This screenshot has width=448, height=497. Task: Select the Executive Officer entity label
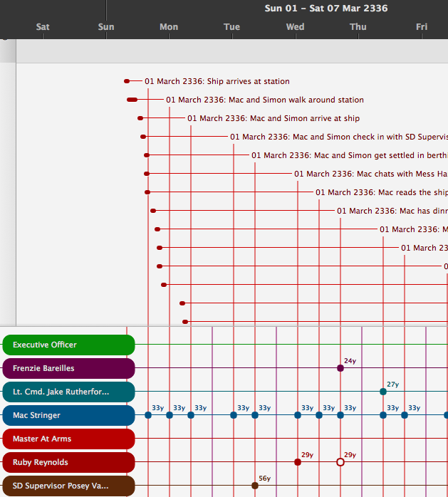[68, 345]
